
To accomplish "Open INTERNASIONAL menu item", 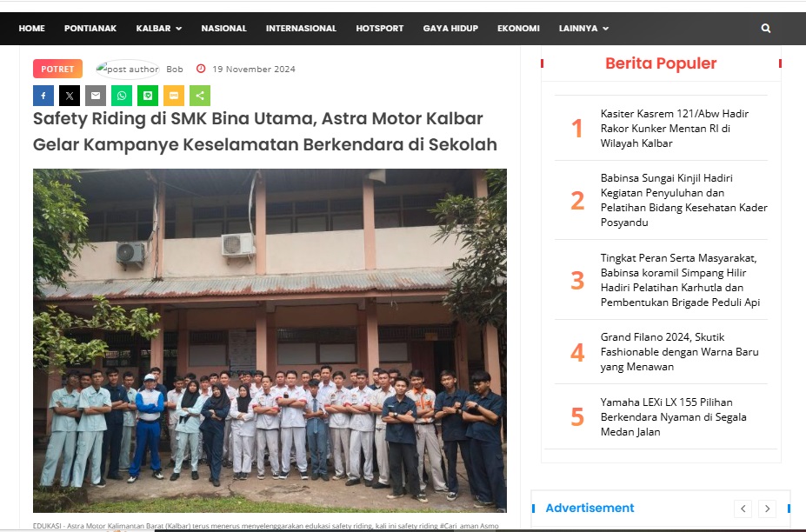I will [301, 29].
